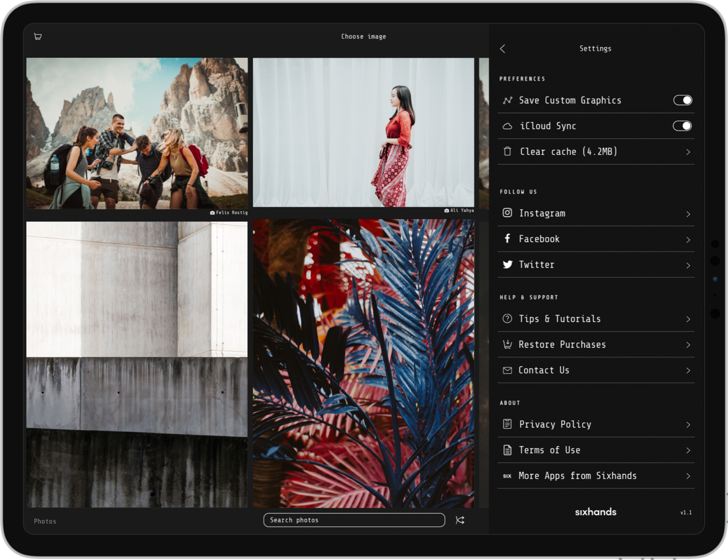Choose the woman in red dress photo
The width and height of the screenshot is (728, 560).
[363, 132]
